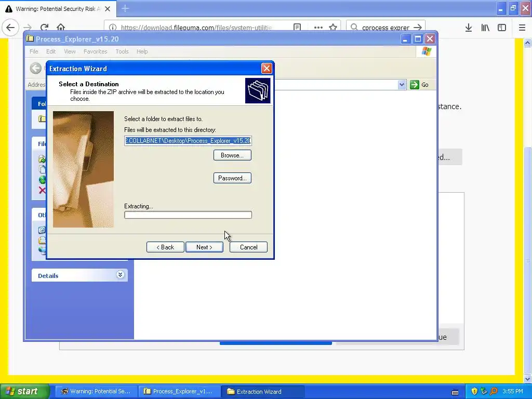Maximize the Process_Explorer window
Screen dimensions: 532x399
pyautogui.click(x=418, y=39)
